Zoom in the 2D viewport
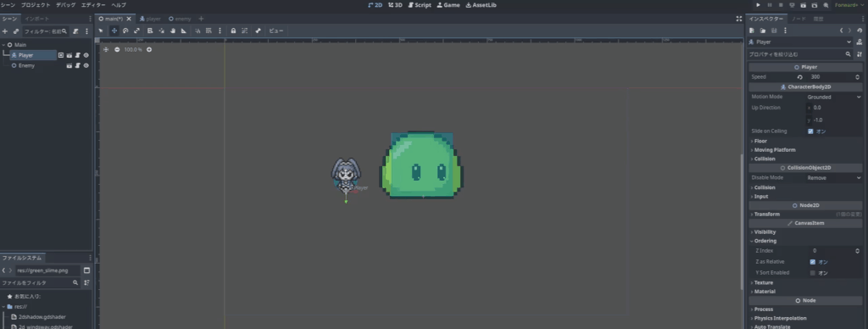The height and width of the screenshot is (329, 868). click(x=149, y=49)
